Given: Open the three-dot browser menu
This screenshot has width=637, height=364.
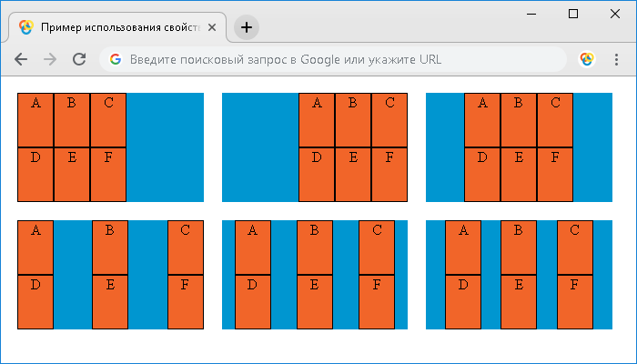Looking at the screenshot, I should (x=616, y=59).
